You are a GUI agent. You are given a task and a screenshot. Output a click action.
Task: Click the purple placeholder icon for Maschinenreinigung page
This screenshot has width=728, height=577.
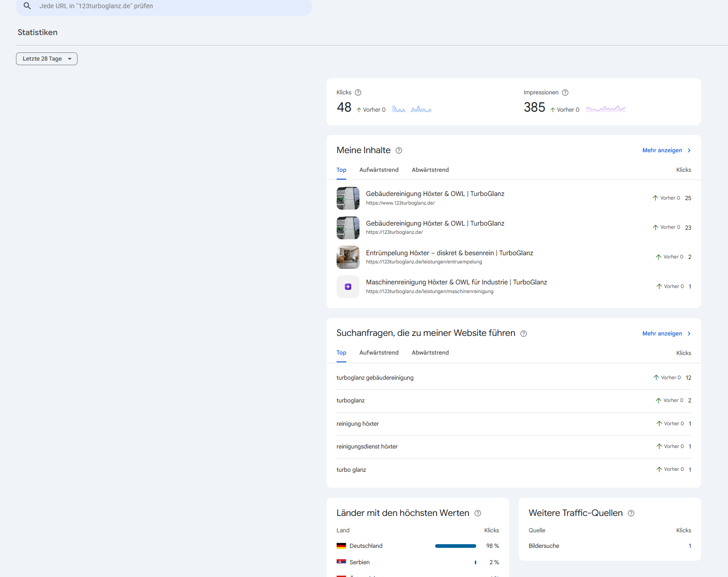point(348,287)
